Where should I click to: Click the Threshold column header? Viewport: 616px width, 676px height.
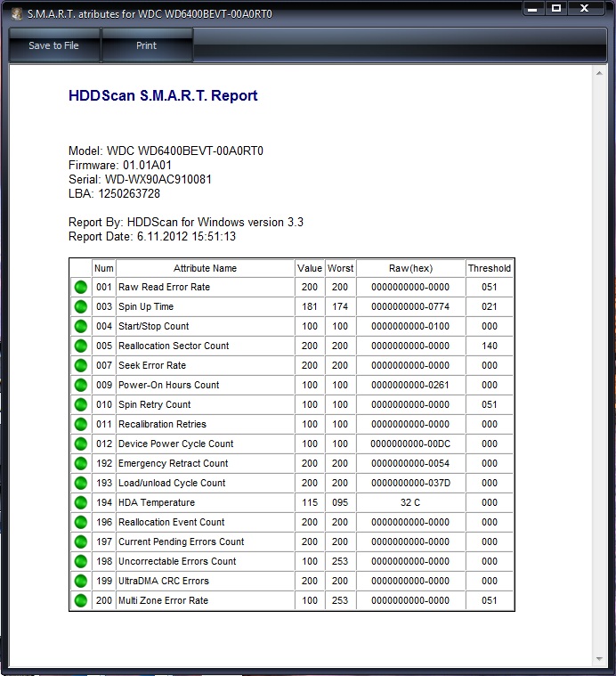[490, 268]
